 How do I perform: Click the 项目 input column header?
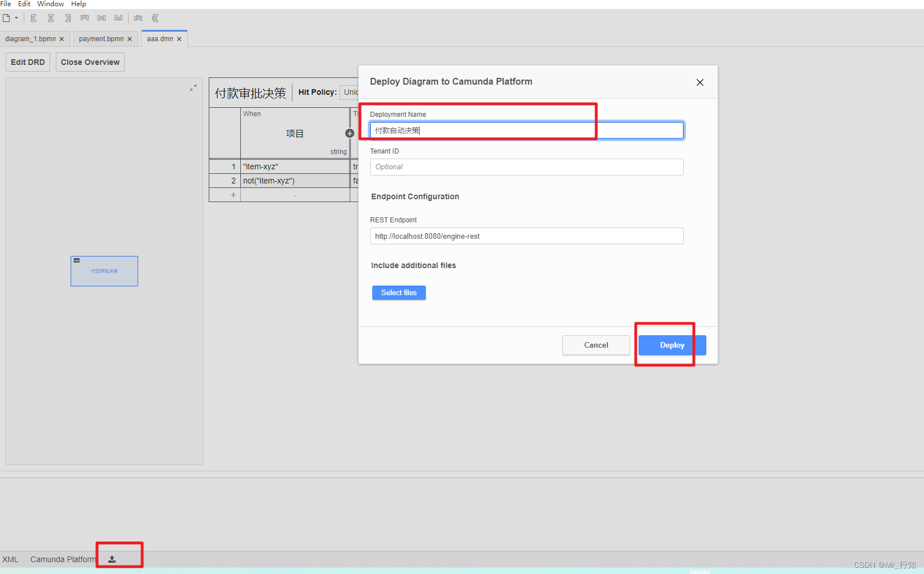(294, 134)
